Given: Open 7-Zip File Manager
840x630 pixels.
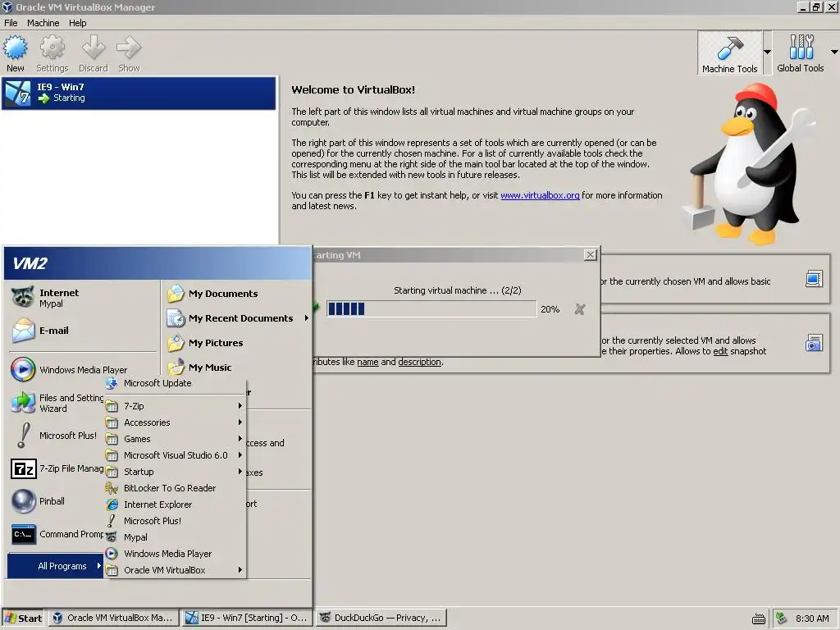Looking at the screenshot, I should pos(57,468).
